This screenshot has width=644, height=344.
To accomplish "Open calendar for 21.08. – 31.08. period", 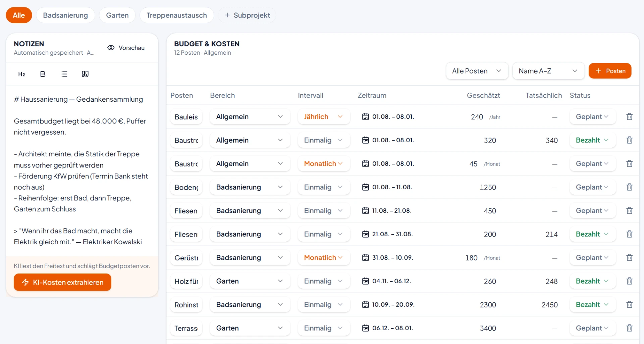I will pos(365,234).
